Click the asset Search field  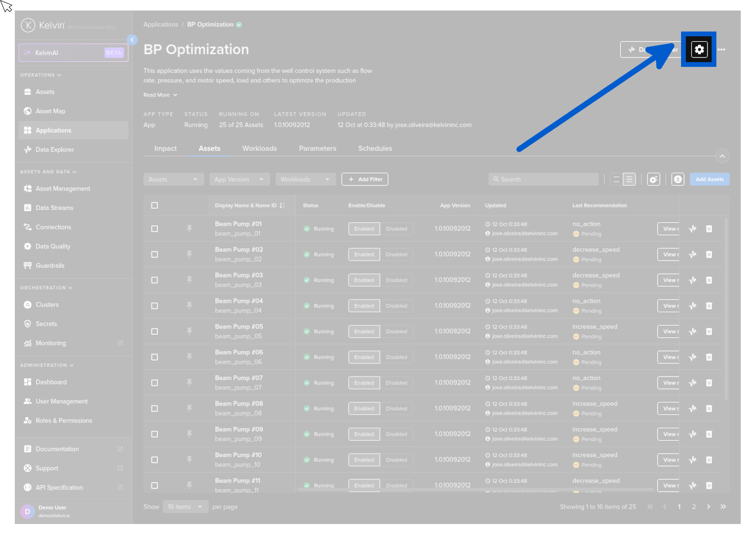coord(544,180)
